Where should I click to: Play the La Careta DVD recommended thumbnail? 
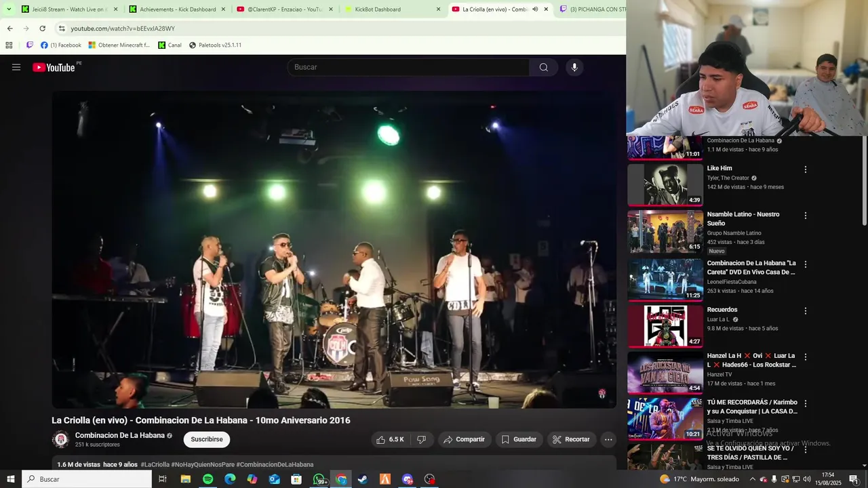665,279
